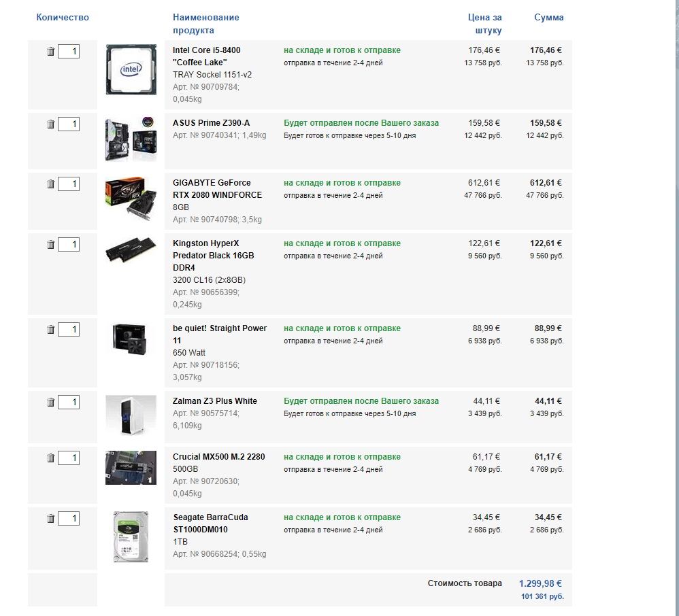Select 176,46 € sum for Intel CPU
The height and width of the screenshot is (616, 679).
pos(546,50)
